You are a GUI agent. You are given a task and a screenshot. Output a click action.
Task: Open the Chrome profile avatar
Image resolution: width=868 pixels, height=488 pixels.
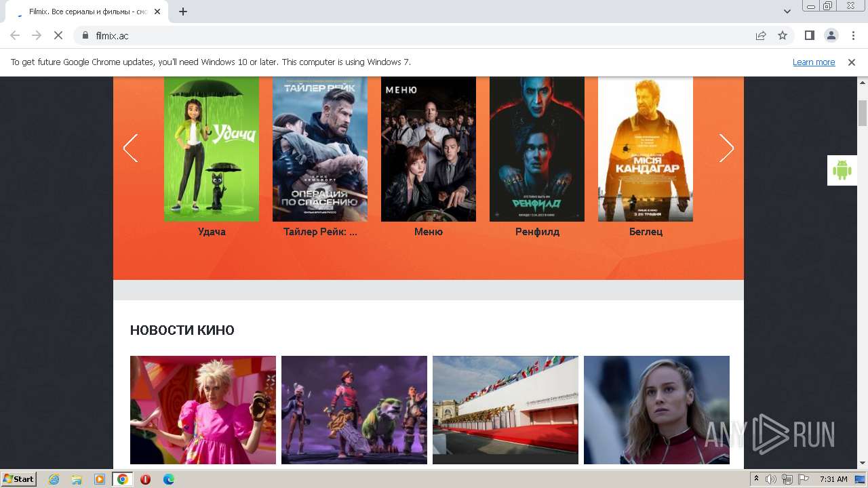(831, 35)
